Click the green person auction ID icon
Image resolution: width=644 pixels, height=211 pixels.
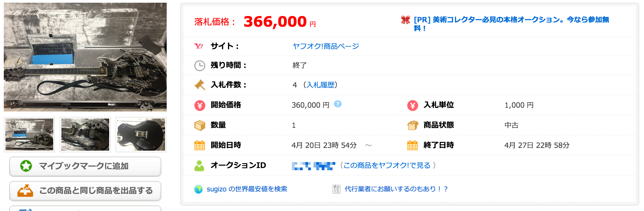point(199,166)
